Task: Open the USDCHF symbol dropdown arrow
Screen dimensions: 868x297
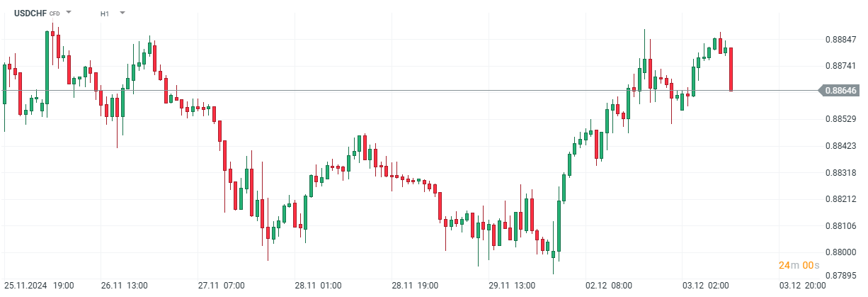Action: coord(69,13)
